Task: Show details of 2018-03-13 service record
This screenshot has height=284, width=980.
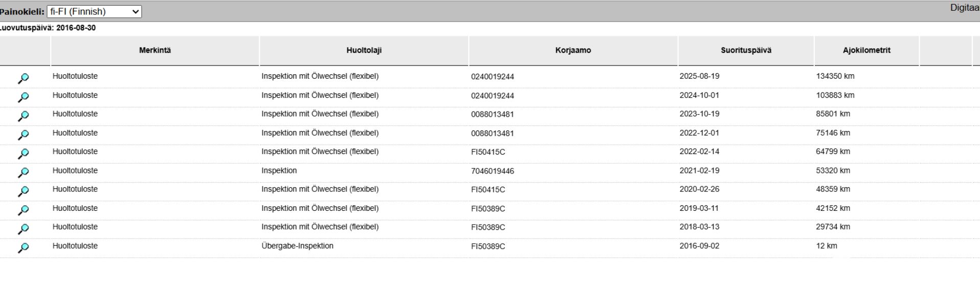Action: (23, 229)
